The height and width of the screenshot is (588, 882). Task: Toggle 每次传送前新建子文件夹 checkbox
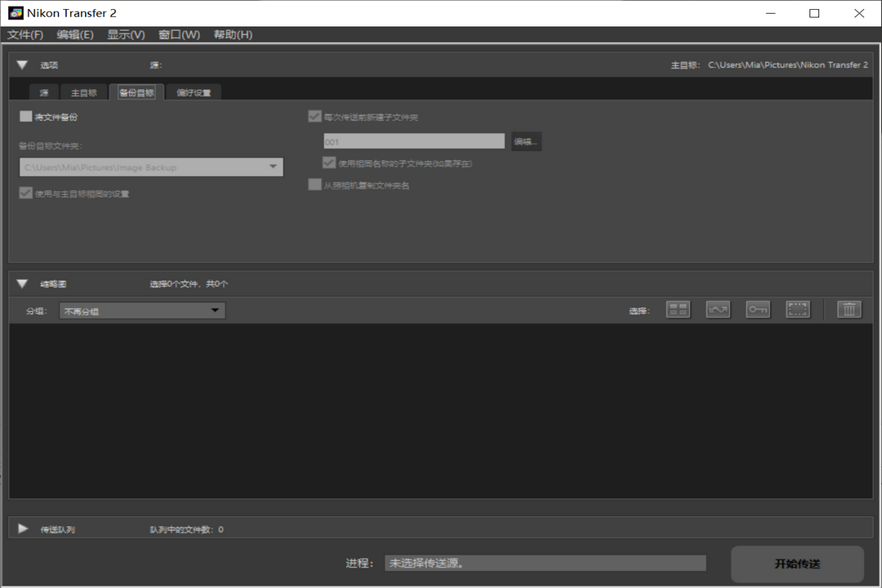314,117
